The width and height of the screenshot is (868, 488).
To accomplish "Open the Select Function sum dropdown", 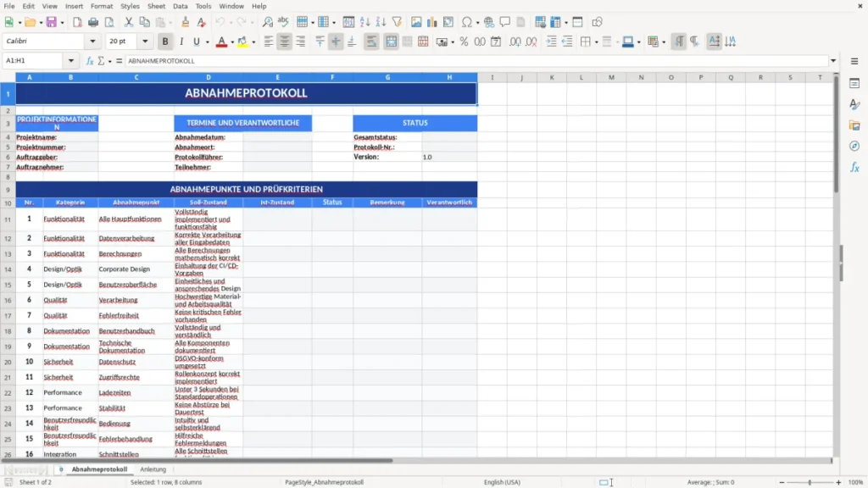I will [x=109, y=61].
